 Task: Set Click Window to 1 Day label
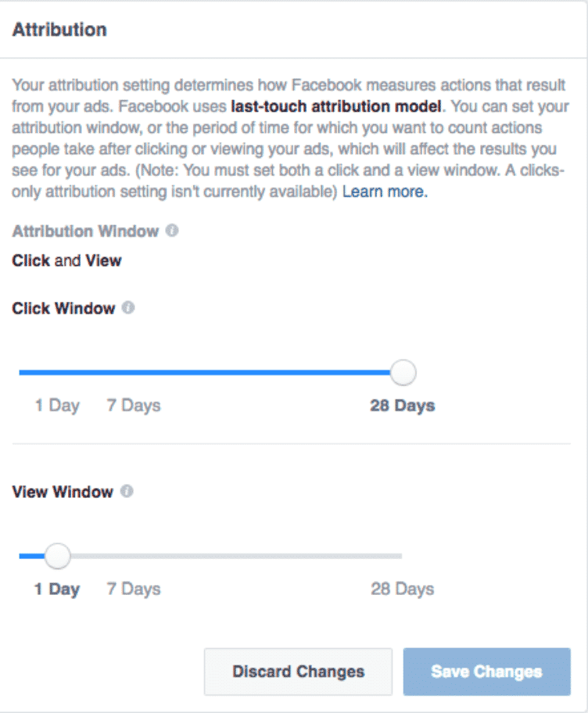pyautogui.click(x=57, y=405)
